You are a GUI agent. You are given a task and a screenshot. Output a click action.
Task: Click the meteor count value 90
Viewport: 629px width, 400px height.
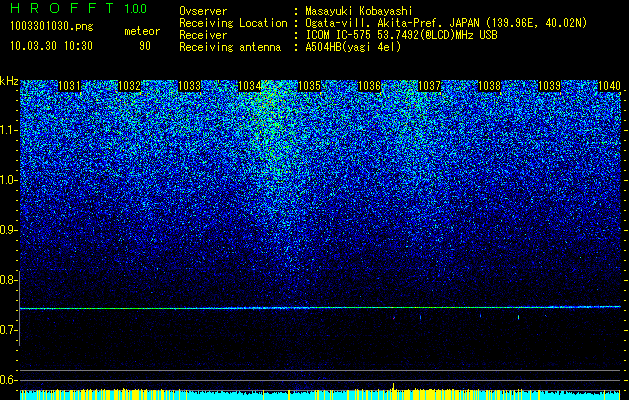[145, 46]
